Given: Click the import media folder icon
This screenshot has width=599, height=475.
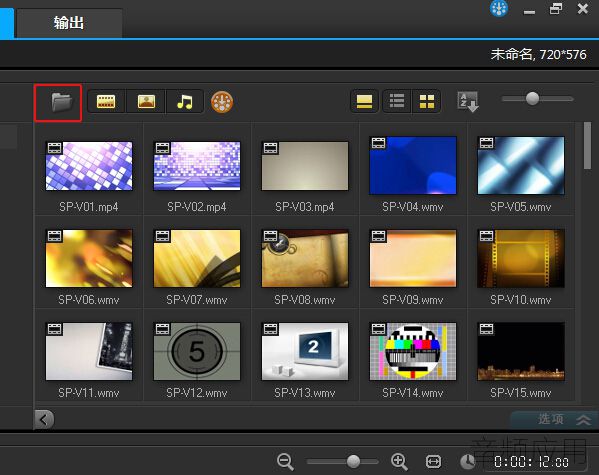Looking at the screenshot, I should point(61,102).
